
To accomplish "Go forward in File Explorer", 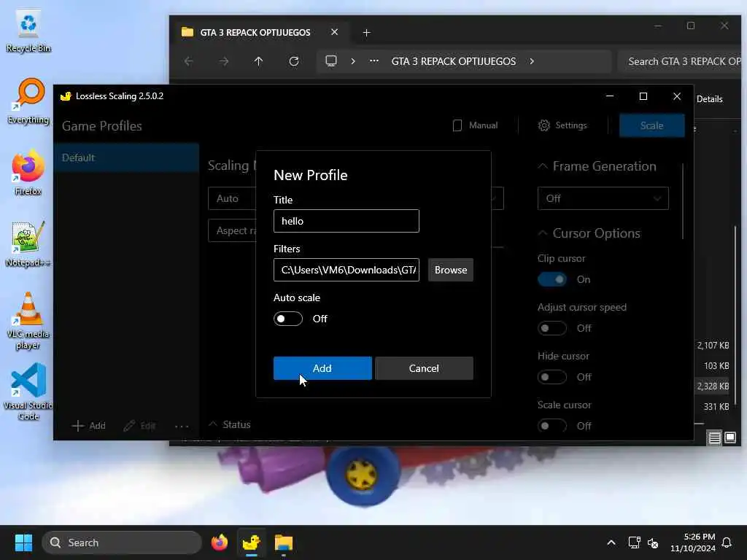I will pos(224,61).
